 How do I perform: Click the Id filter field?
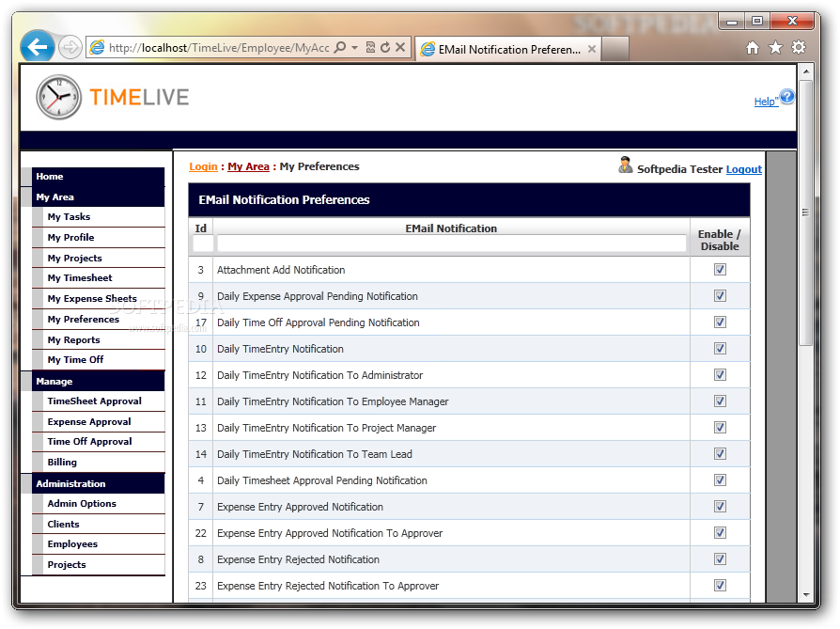(x=203, y=244)
